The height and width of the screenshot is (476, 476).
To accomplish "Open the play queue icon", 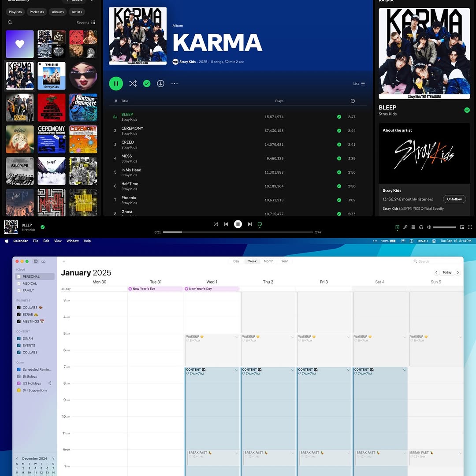I will [x=413, y=227].
